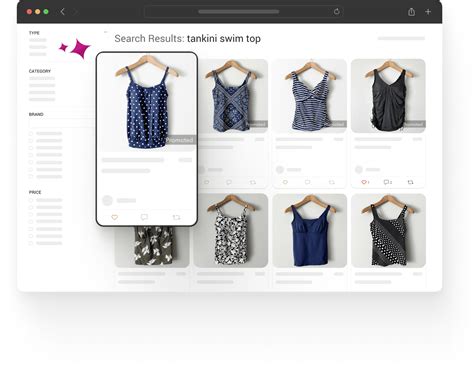This screenshot has height=366, width=474.
Task: Click the PRICE filter heading
Action: pyautogui.click(x=35, y=192)
